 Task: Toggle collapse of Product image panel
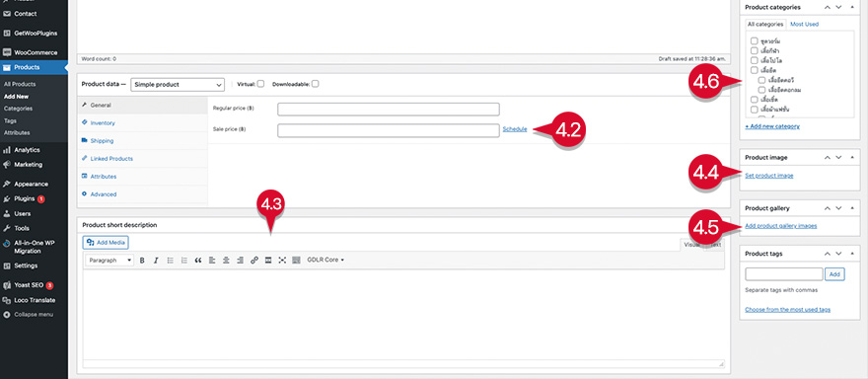pyautogui.click(x=851, y=157)
